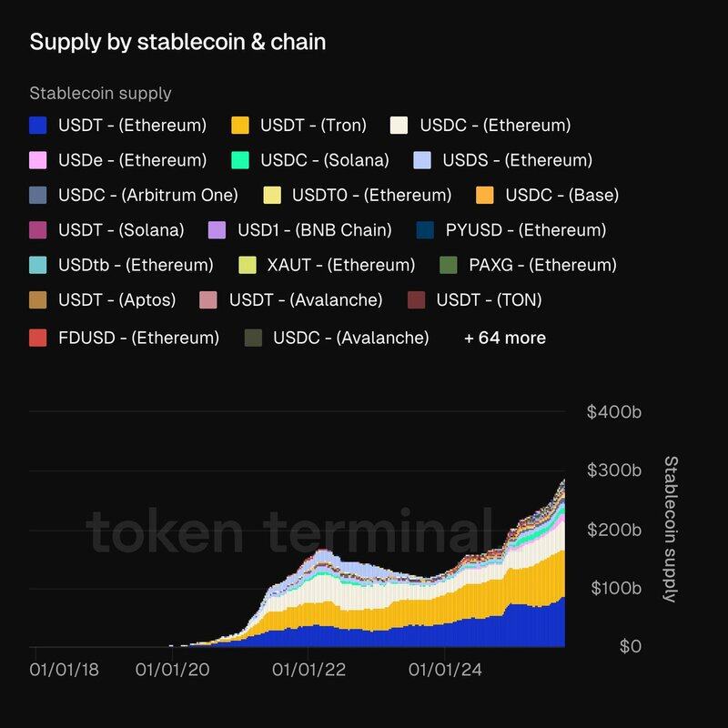Click the blue USDT - (Ethereum) legend swatch
This screenshot has width=728, height=728.
tap(38, 125)
